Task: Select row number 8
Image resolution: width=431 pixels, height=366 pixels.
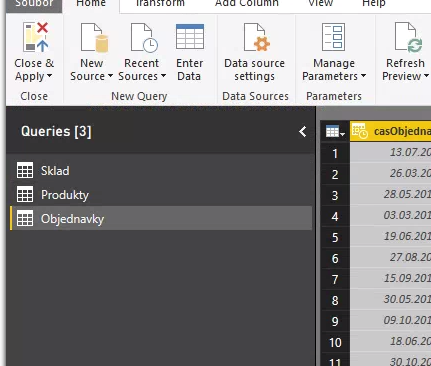Action: click(x=335, y=300)
